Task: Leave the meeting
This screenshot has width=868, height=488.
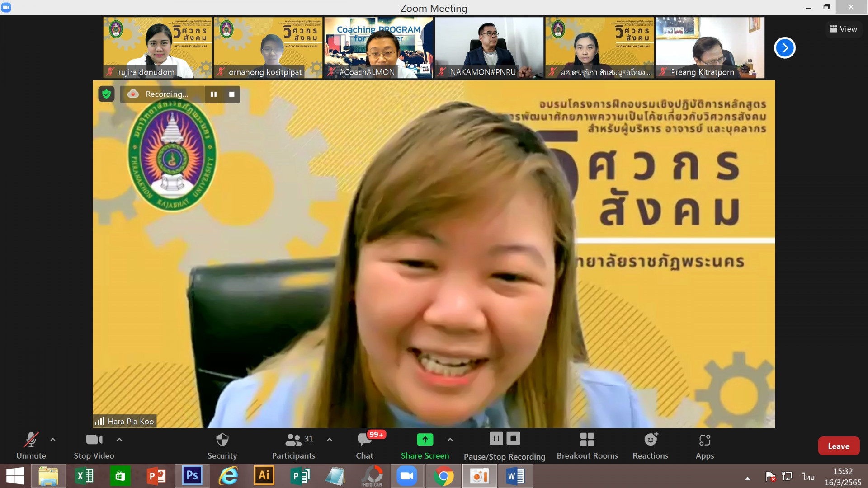Action: tap(839, 446)
